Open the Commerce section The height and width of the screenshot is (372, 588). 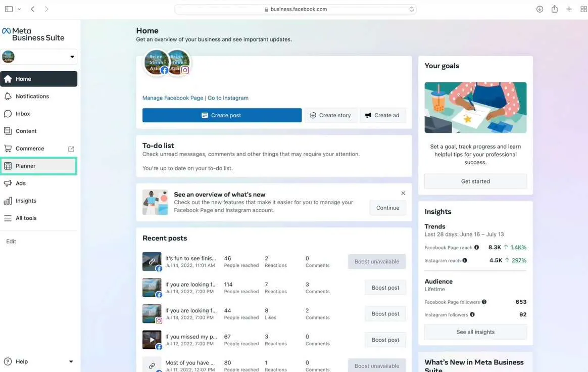point(38,149)
